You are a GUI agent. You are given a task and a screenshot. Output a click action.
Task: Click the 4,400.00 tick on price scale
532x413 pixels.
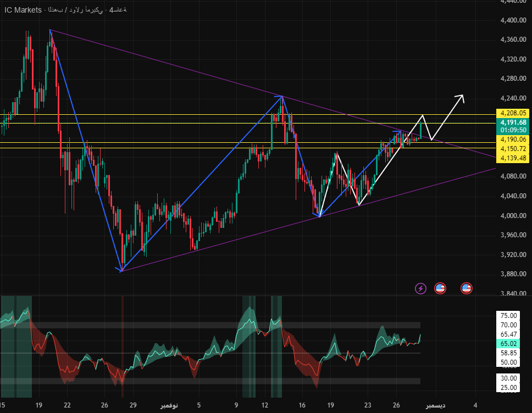pos(513,20)
